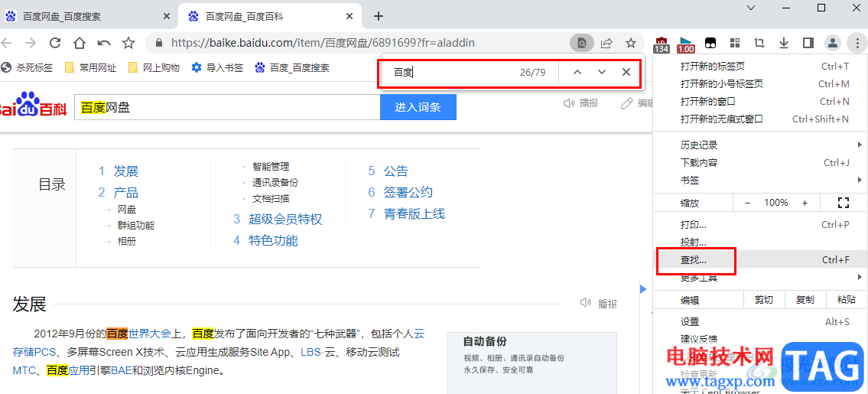Image resolution: width=868 pixels, height=394 pixels.
Task: Choose 投射... from the menu
Action: pos(759,243)
